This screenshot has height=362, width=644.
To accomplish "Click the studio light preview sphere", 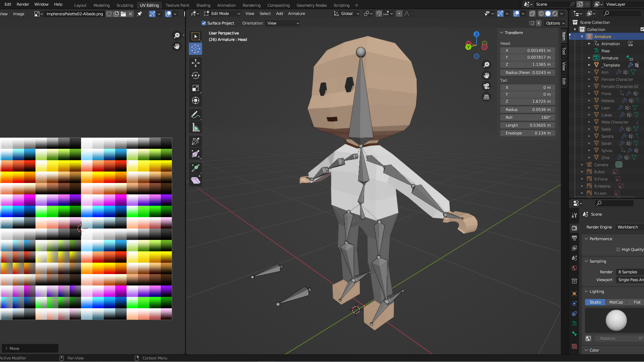I will click(616, 320).
